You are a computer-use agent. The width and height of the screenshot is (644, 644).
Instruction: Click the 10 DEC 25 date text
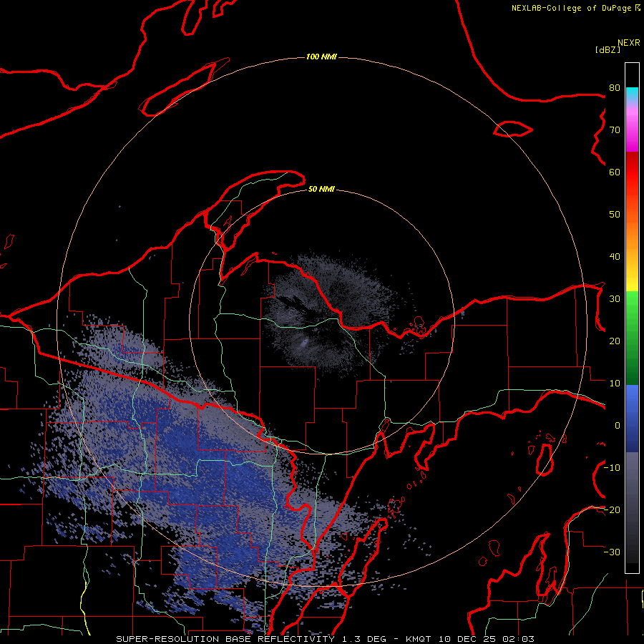point(467,639)
